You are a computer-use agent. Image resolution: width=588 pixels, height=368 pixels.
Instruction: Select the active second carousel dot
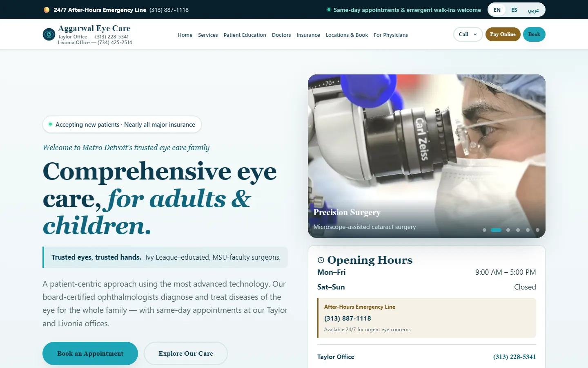pyautogui.click(x=496, y=230)
